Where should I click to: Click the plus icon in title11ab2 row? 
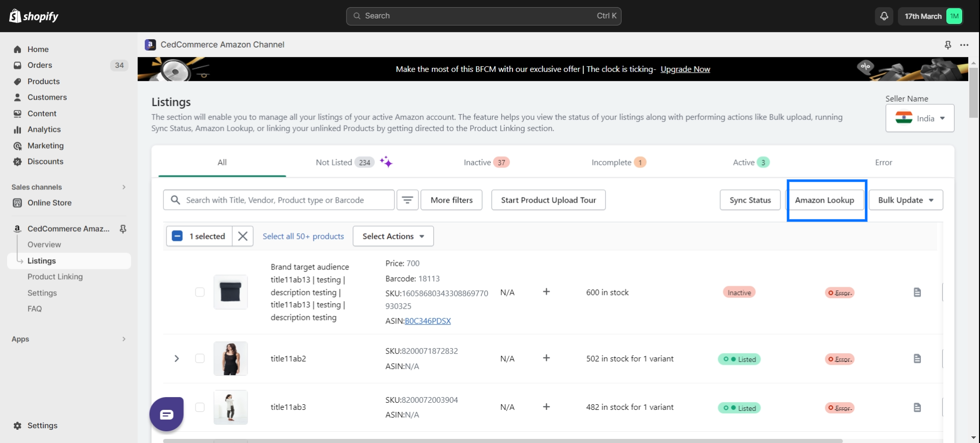point(546,358)
